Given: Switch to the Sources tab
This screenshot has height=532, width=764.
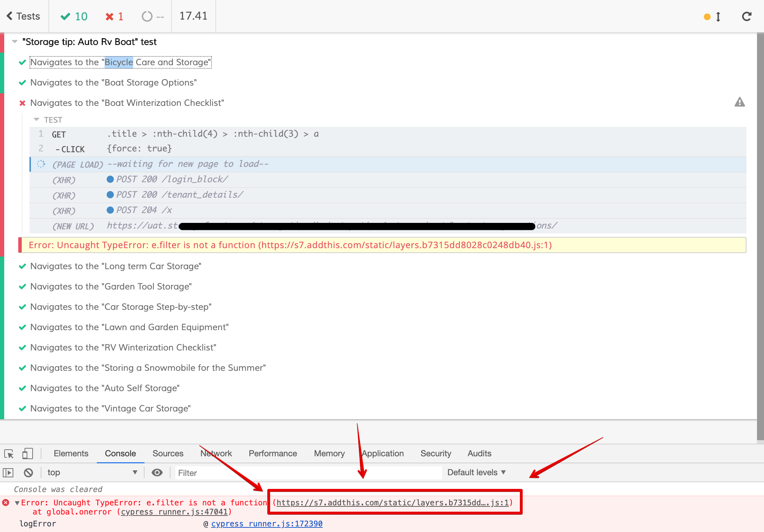Looking at the screenshot, I should click(168, 453).
